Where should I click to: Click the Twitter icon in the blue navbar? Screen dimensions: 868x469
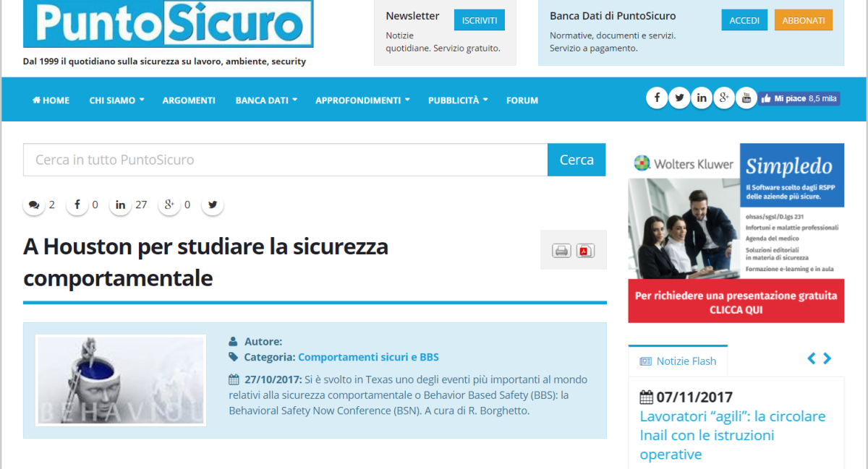[x=679, y=98]
